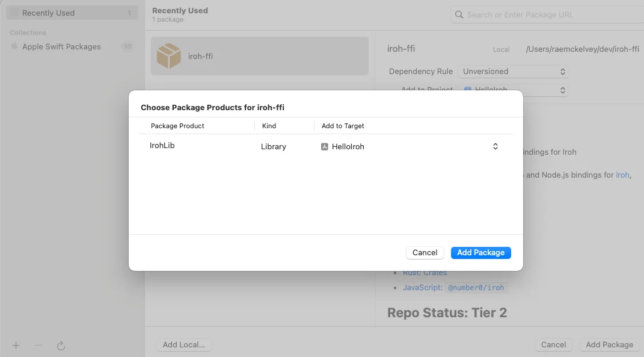Click the Library kind cell
This screenshot has height=357, width=644.
(x=274, y=146)
